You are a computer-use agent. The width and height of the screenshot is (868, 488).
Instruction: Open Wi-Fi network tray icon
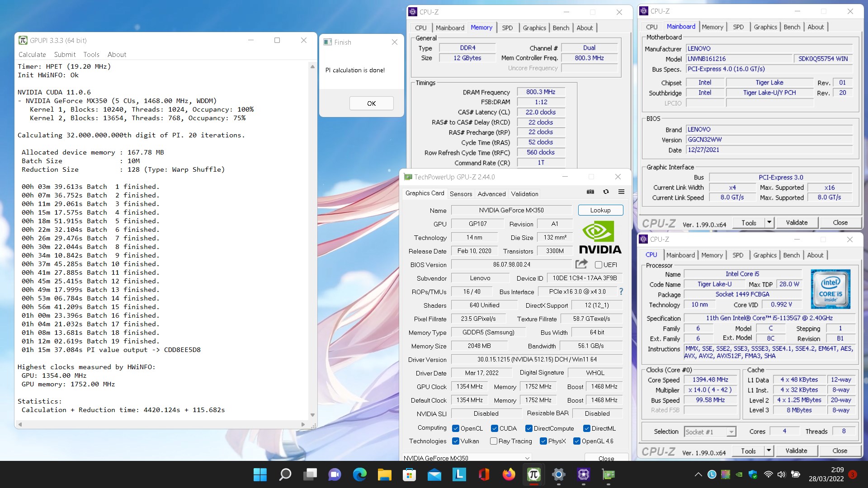768,474
